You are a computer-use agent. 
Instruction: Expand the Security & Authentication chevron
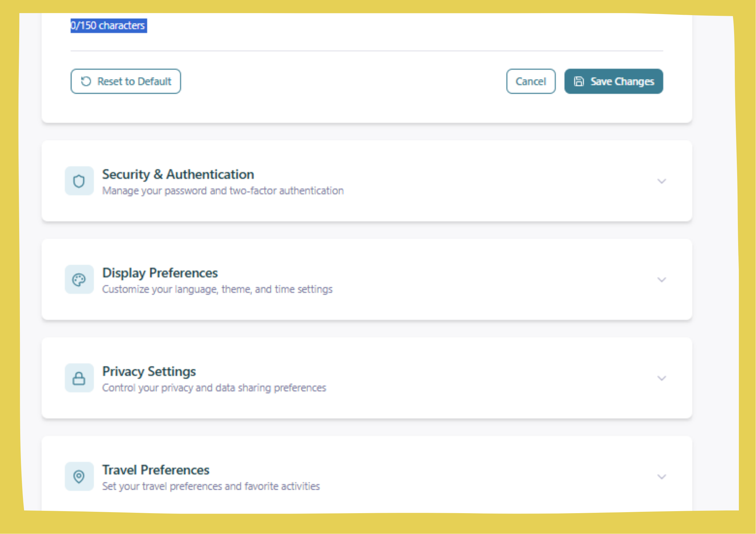[661, 181]
